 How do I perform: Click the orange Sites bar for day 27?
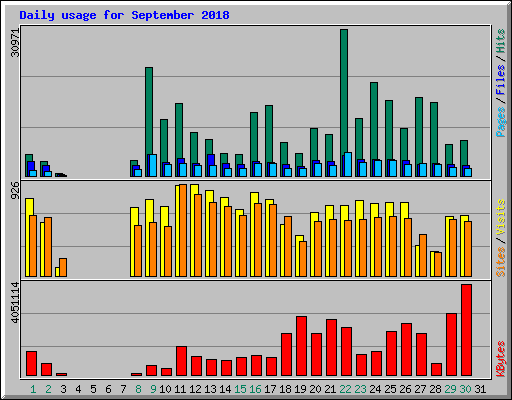[423, 255]
